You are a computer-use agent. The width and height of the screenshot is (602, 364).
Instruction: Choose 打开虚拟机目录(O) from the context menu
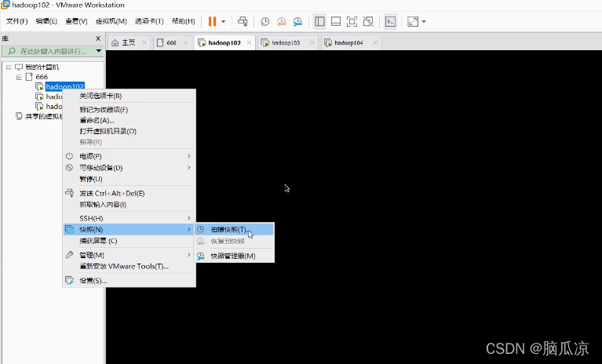130,131
